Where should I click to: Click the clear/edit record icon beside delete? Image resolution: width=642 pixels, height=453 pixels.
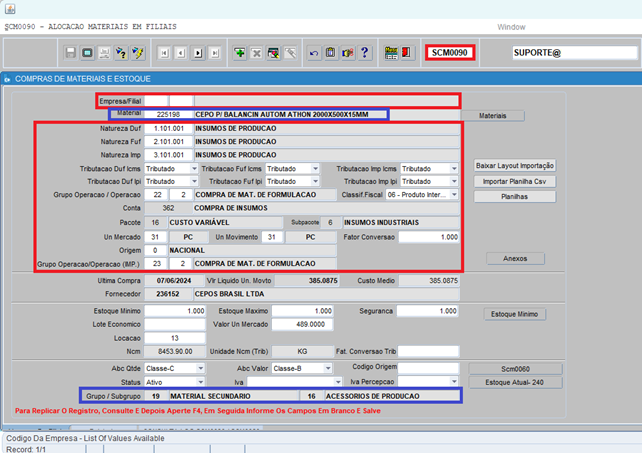[x=273, y=53]
